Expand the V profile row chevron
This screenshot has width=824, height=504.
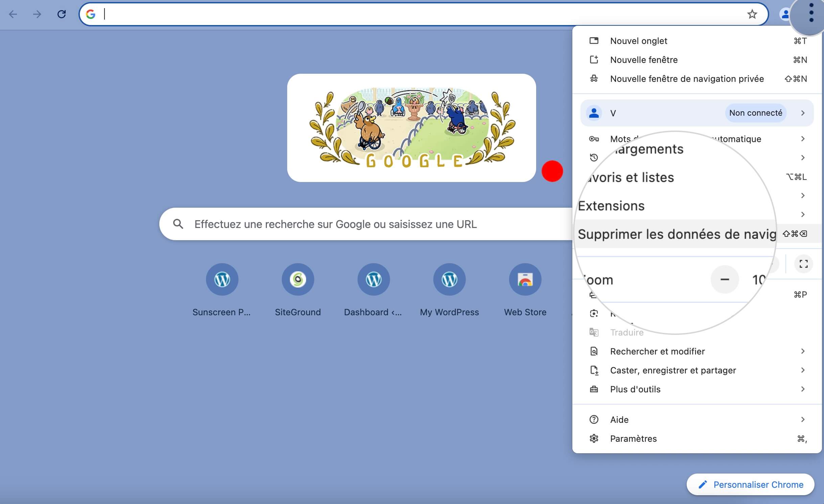pyautogui.click(x=803, y=113)
